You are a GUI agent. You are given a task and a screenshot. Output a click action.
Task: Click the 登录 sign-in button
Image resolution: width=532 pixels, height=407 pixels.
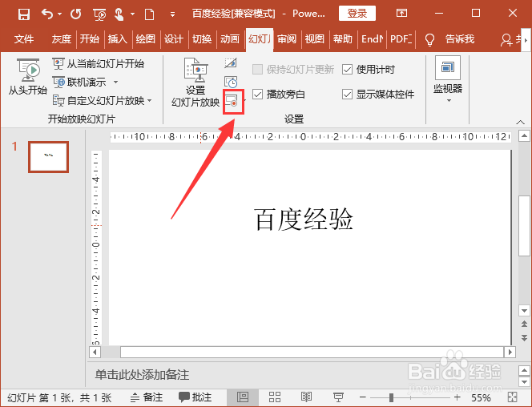click(357, 14)
